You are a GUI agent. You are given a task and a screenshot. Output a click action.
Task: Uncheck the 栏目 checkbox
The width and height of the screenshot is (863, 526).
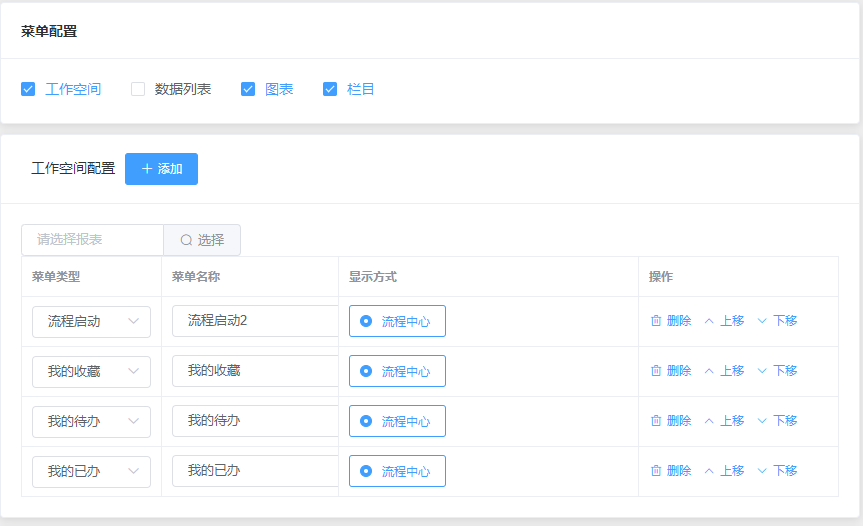click(x=330, y=89)
